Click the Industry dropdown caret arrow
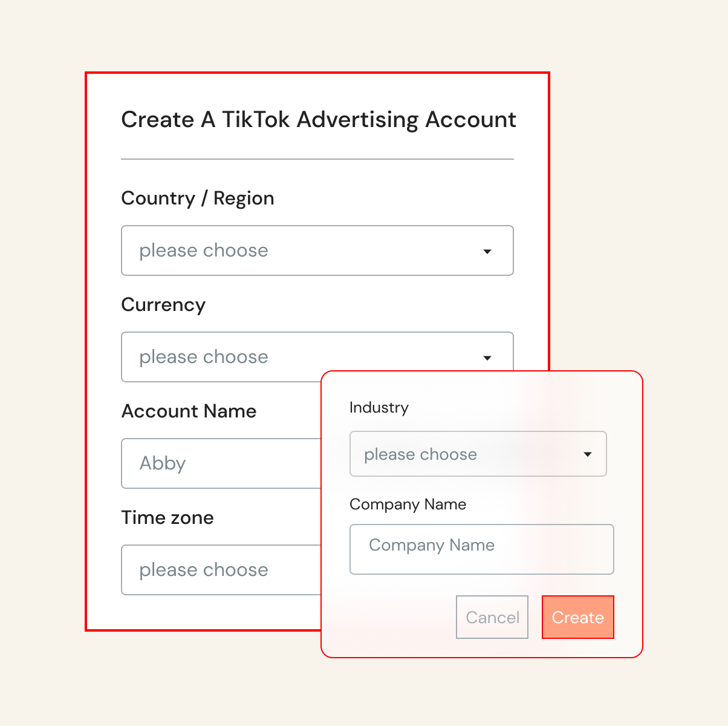728x726 pixels. tap(587, 454)
